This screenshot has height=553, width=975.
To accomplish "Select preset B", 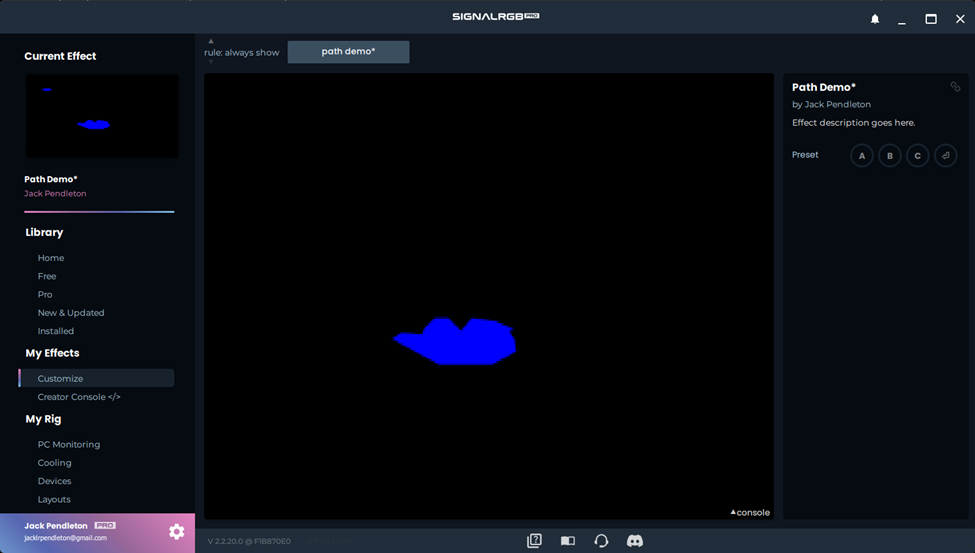I will tap(890, 156).
